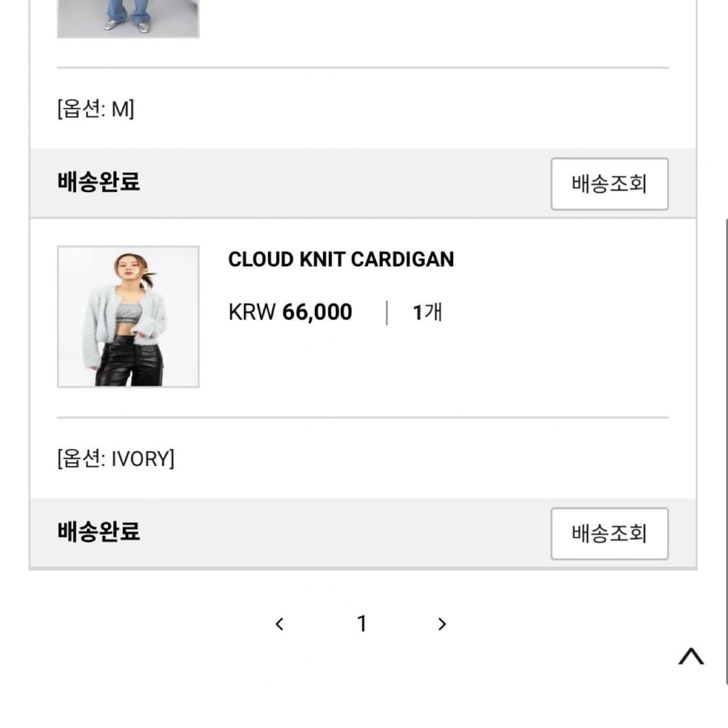Click the 1개 quantity text
Viewport: 728px width, 728px height.
427,313
